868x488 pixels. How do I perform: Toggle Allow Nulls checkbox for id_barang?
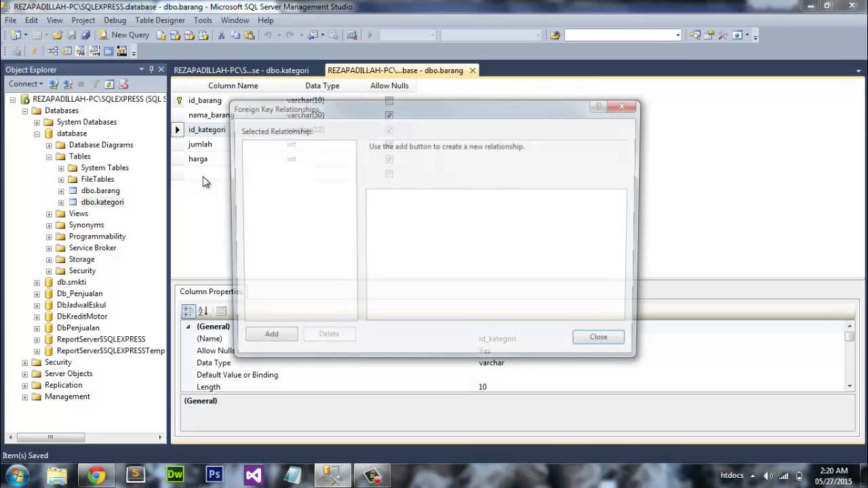(389, 100)
